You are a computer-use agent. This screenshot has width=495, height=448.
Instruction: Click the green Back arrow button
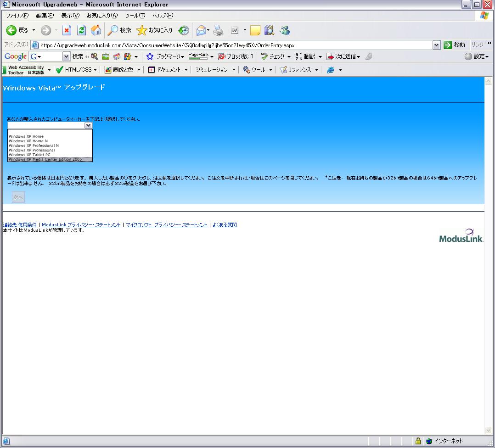pos(11,30)
